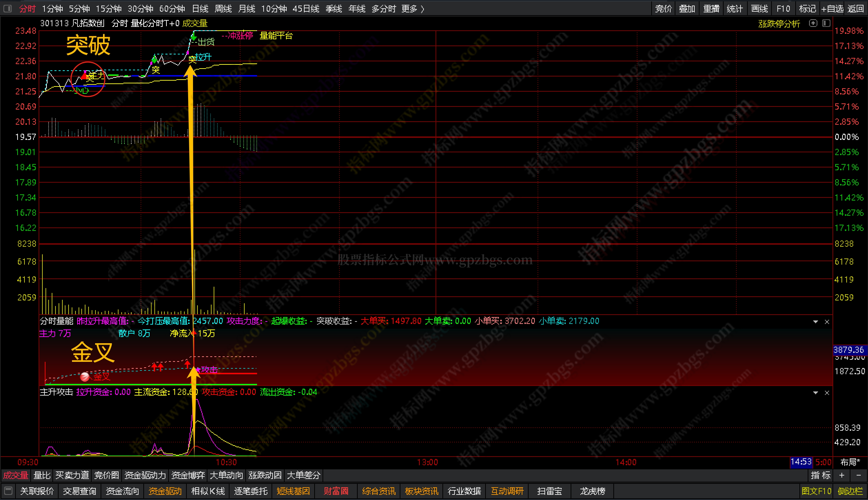Select the 大单动向 indicator tab
The image size is (868, 500).
tap(226, 476)
